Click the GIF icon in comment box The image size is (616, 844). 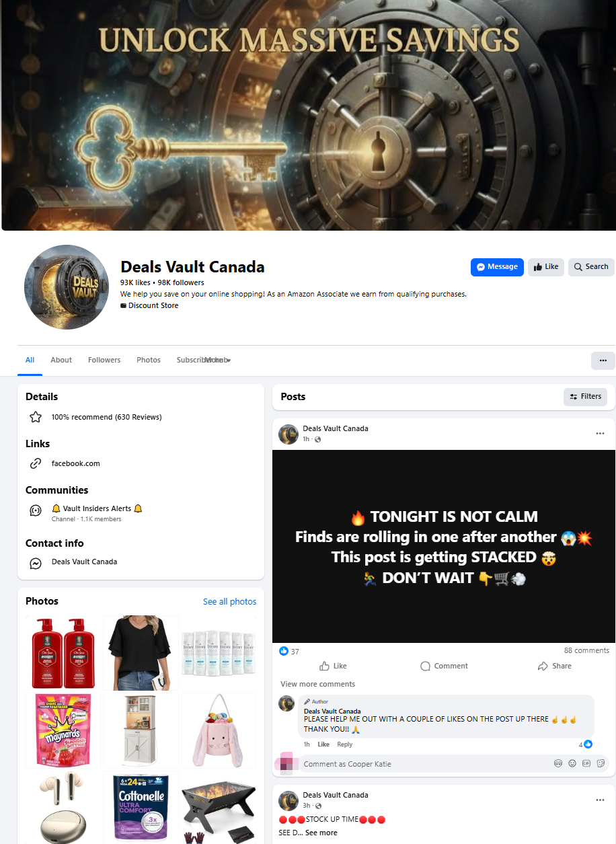(586, 763)
